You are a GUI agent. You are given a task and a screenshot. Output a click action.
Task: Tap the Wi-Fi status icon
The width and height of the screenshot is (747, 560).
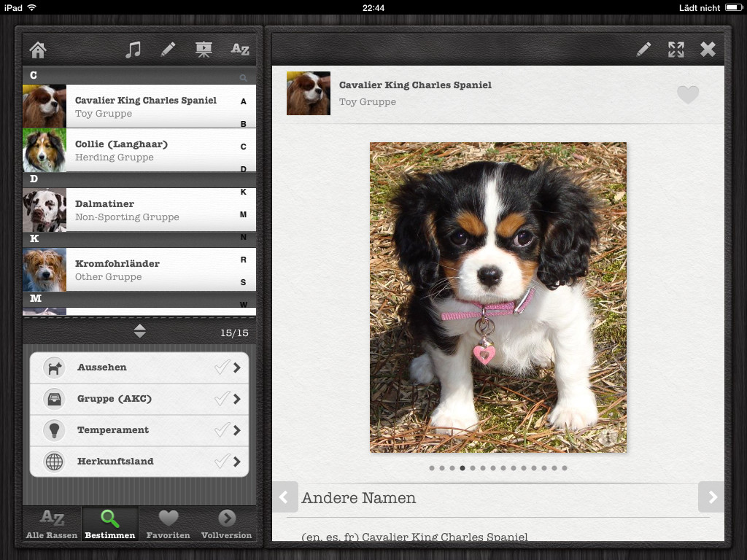coord(32,7)
